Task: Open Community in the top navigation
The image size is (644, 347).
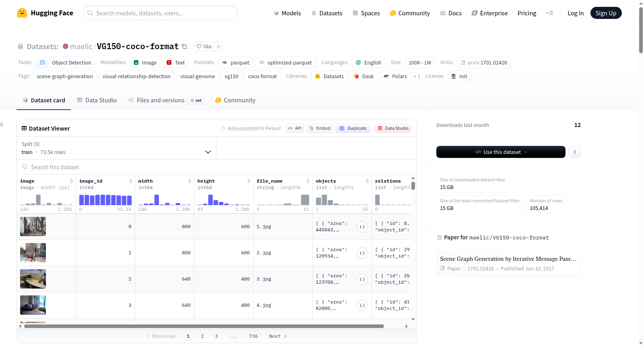Action: (x=410, y=13)
